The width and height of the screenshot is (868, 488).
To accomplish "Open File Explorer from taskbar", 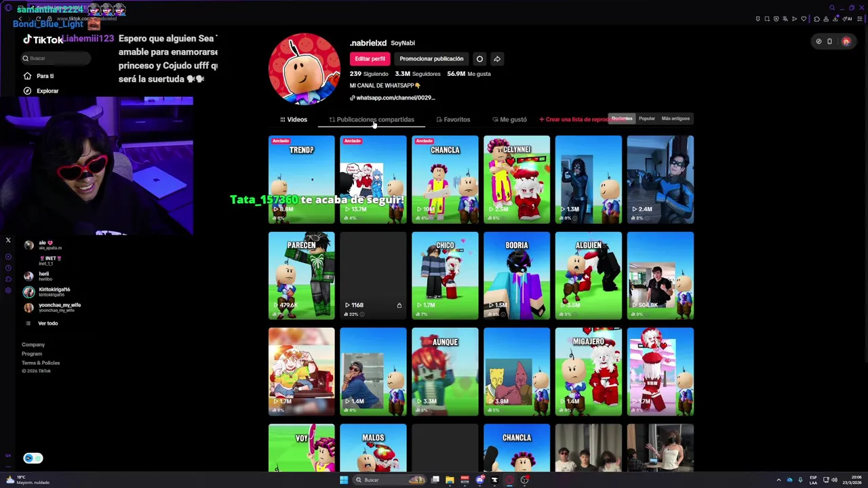I will coord(450,480).
